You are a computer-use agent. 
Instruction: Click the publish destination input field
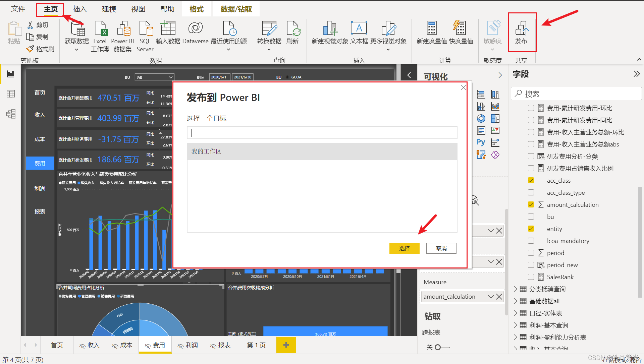(322, 132)
